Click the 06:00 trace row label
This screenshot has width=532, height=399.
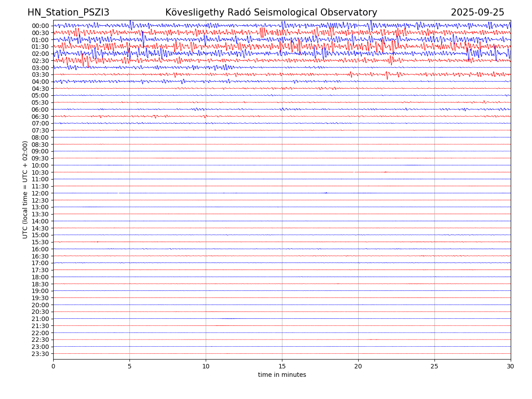[x=40, y=110]
